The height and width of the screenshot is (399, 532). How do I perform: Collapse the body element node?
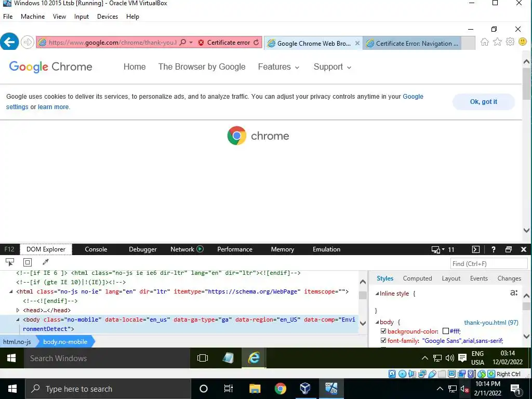click(18, 320)
